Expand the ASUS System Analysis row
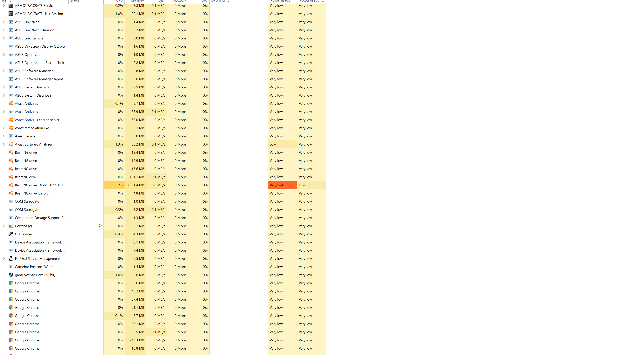644x355 pixels. [4, 87]
